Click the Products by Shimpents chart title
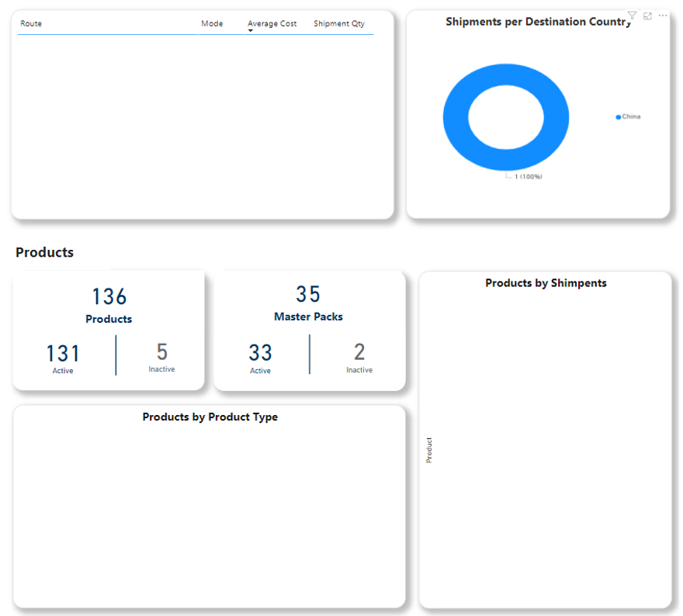The image size is (683, 616). point(546,283)
